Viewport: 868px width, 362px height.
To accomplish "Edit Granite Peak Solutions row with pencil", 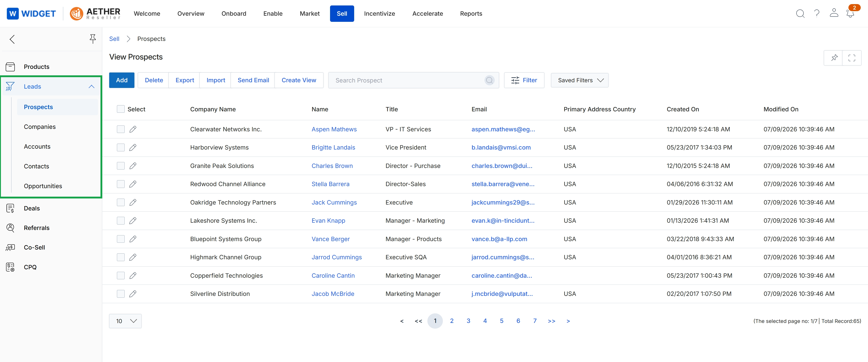I will click(133, 166).
